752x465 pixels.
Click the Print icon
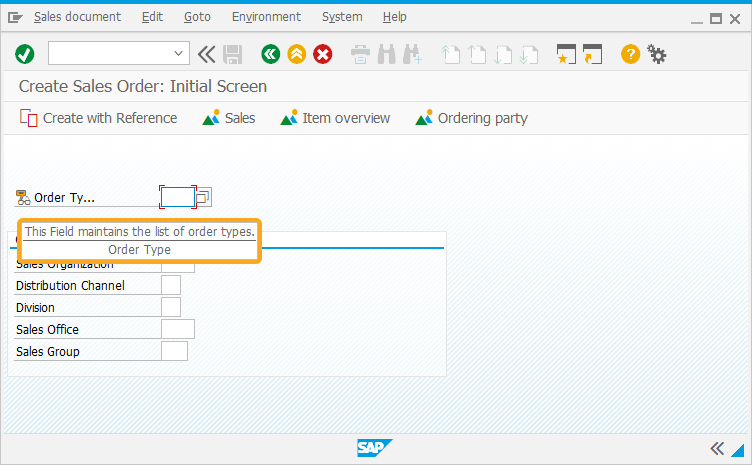point(360,55)
